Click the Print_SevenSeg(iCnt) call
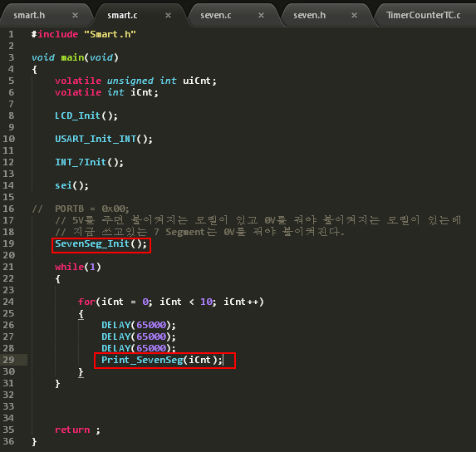Screen dimensions: 476x452 coord(162,360)
